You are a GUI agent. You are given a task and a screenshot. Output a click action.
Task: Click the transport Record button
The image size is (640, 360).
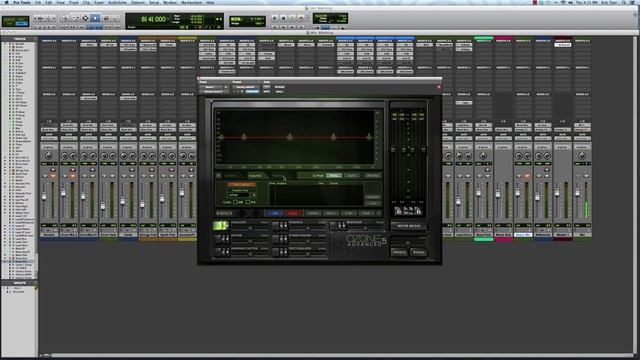302,18
